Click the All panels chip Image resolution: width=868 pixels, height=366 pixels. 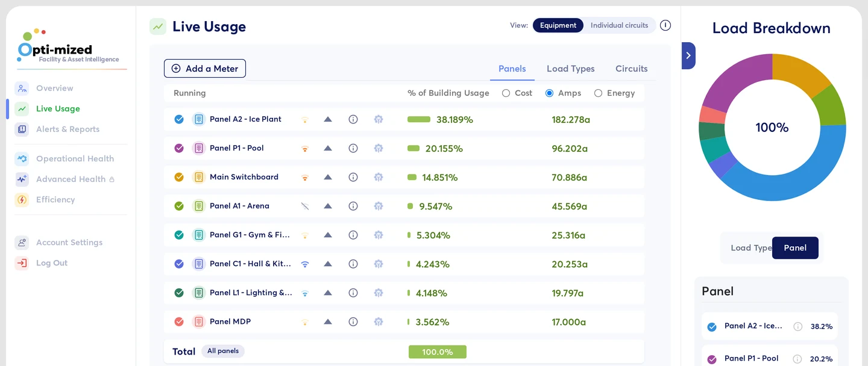tap(223, 351)
